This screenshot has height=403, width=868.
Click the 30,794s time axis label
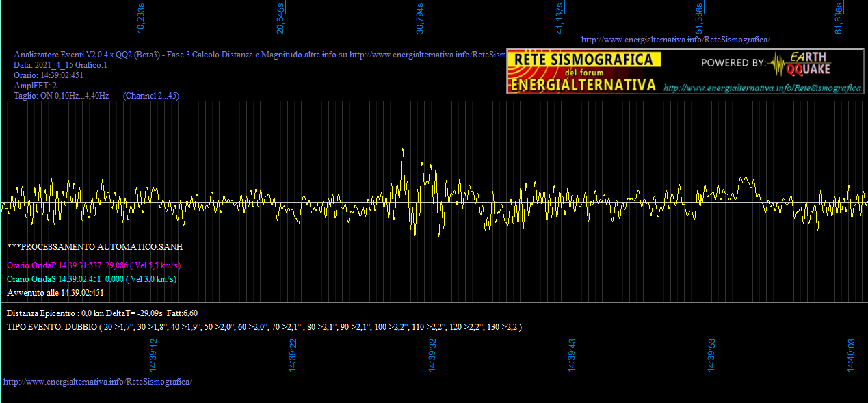point(420,18)
